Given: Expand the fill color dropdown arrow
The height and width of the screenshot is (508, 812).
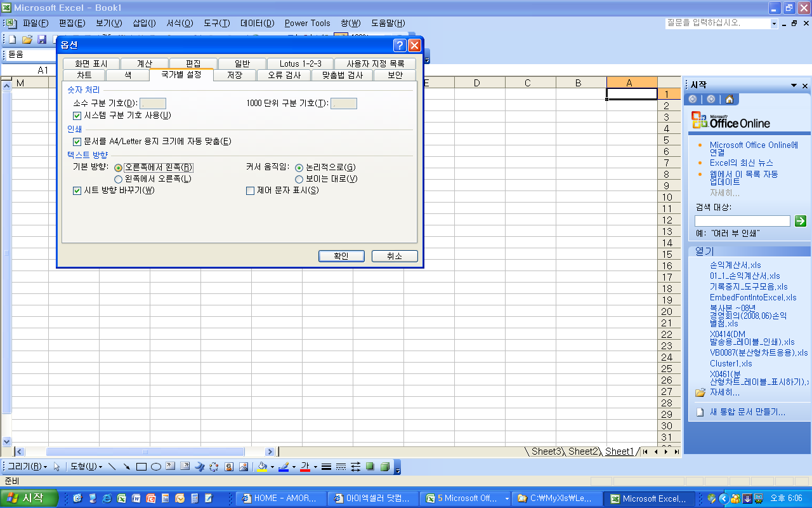Looking at the screenshot, I should coord(272,467).
